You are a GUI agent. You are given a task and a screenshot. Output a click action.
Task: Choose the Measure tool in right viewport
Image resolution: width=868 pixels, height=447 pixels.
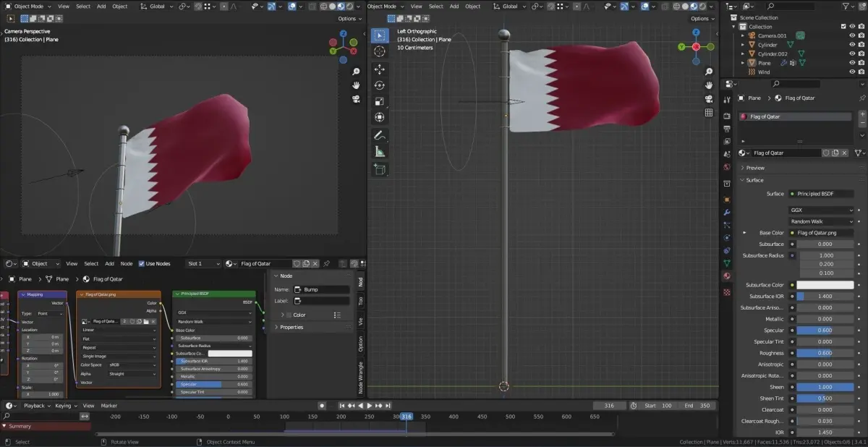[380, 151]
